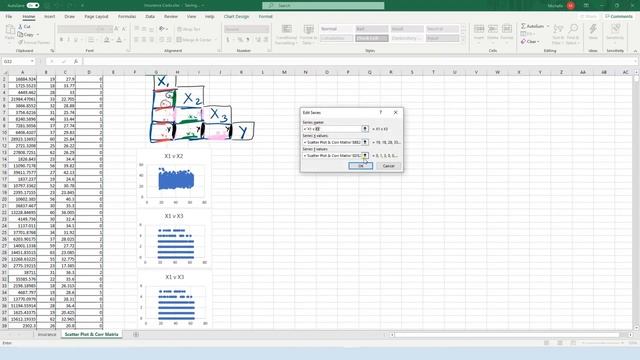The width and height of the screenshot is (640, 360).
Task: Open Sort & Filter menu
Action: (558, 34)
